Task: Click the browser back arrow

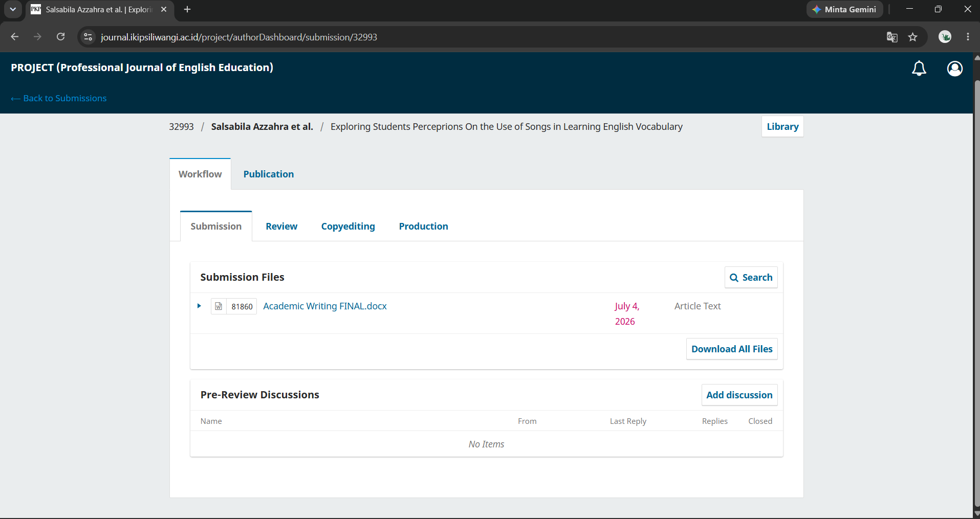Action: coord(15,37)
